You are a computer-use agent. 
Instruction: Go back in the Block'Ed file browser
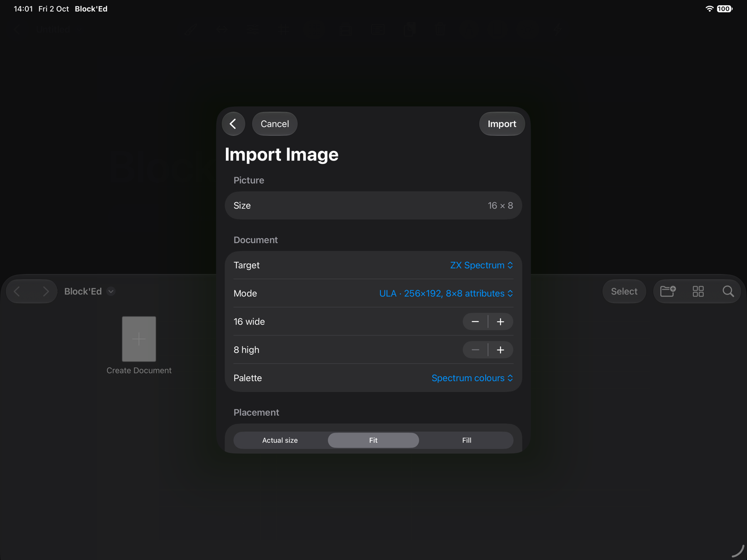pyautogui.click(x=17, y=291)
